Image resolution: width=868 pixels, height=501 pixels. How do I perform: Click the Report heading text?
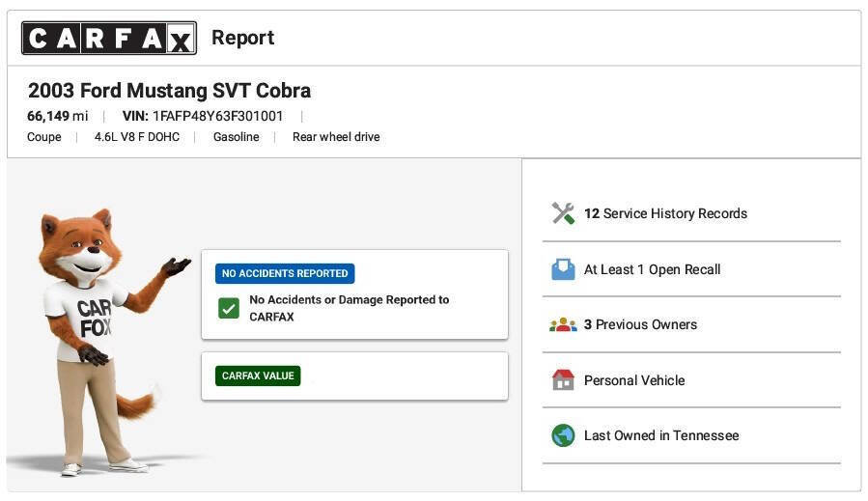coord(243,38)
